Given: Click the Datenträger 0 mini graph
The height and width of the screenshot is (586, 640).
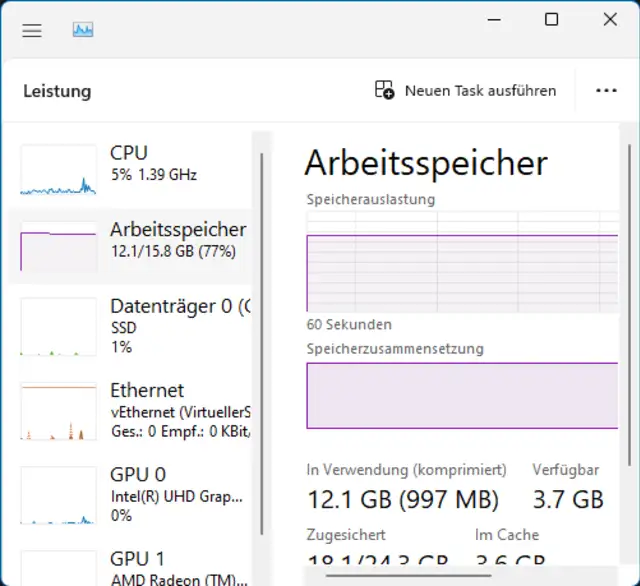Looking at the screenshot, I should [x=59, y=326].
